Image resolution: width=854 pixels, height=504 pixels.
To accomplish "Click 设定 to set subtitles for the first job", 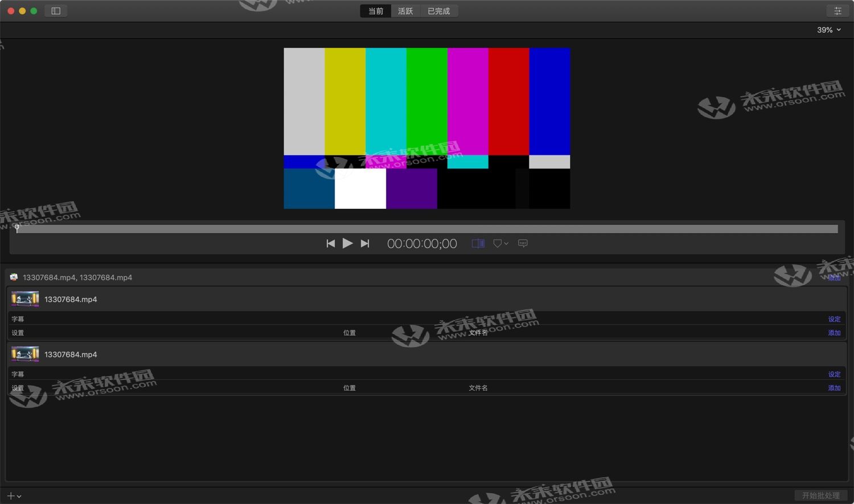I will [x=834, y=319].
